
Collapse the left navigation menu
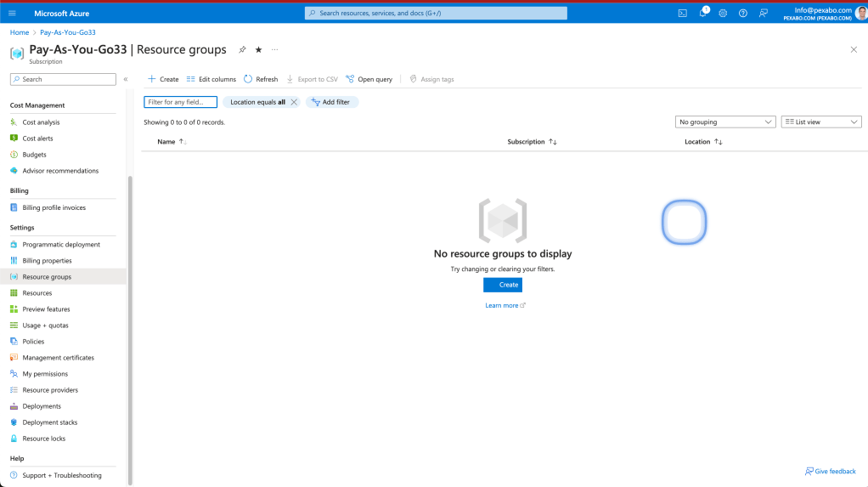click(126, 79)
